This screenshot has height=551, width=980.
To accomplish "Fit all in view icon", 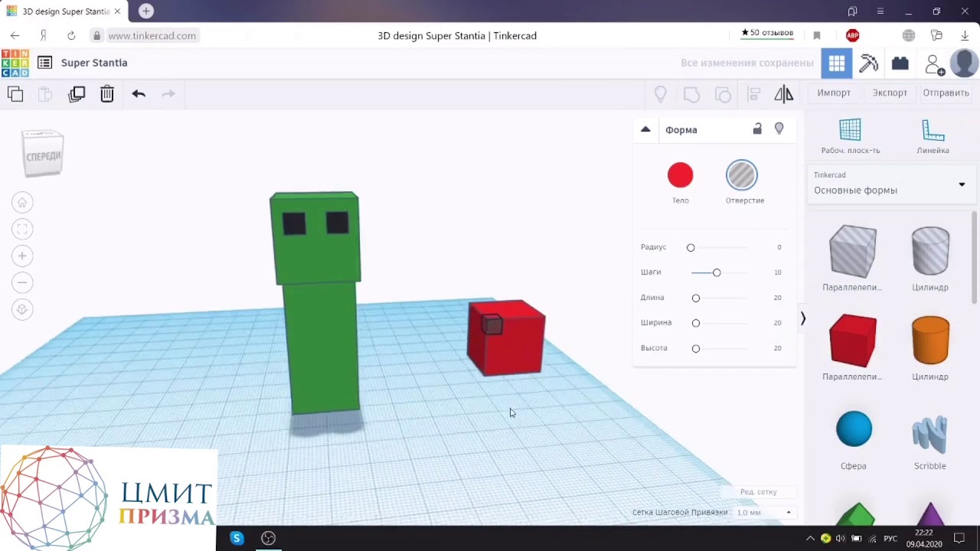I will 22,230.
